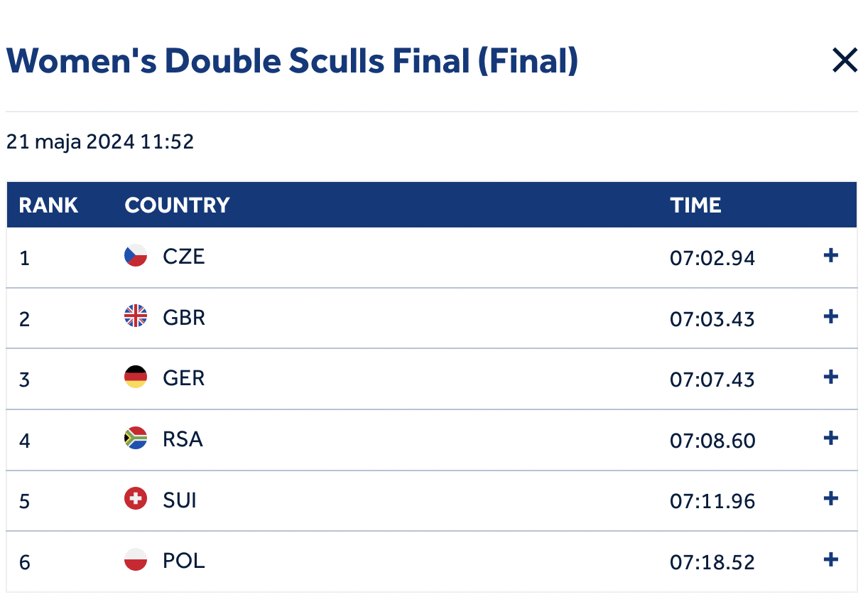This screenshot has height=607, width=868.
Task: Click the Czech Republic flag icon
Action: [x=136, y=256]
